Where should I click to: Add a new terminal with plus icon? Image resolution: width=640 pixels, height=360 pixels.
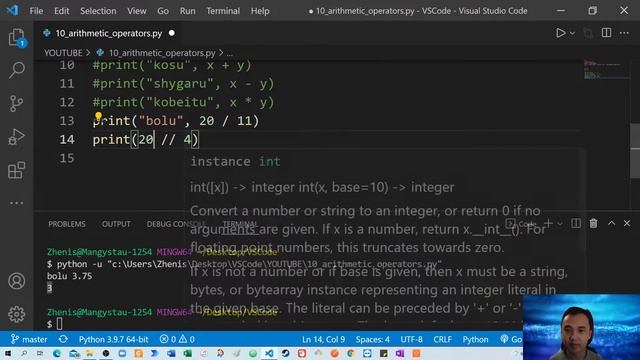[549, 223]
